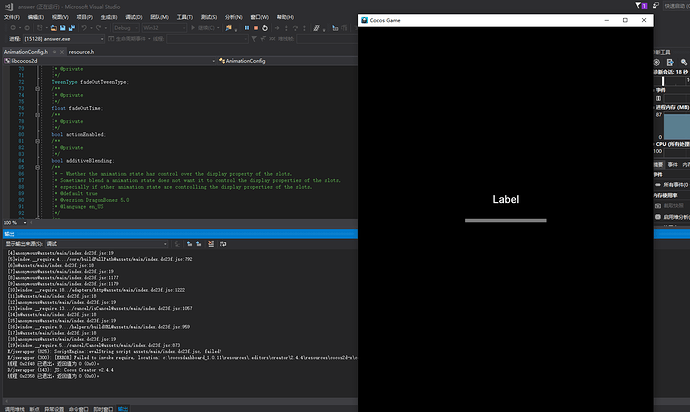Click the Continue (继续) button
Image resolution: width=690 pixels, height=412 pixels.
(202, 28)
